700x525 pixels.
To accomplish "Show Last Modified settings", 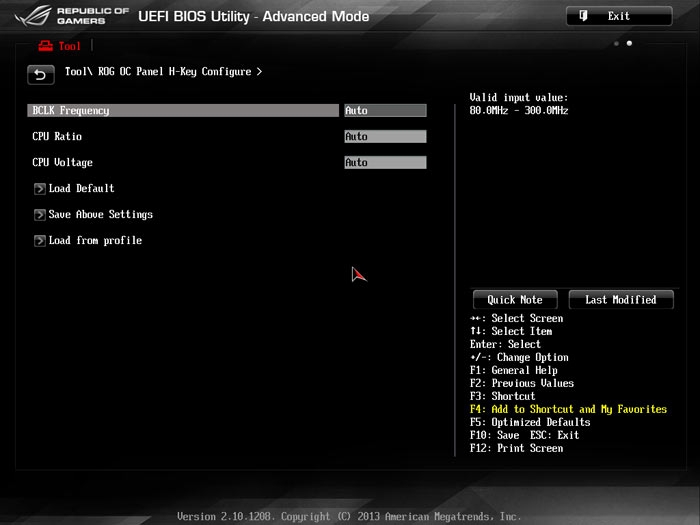I will tap(620, 300).
